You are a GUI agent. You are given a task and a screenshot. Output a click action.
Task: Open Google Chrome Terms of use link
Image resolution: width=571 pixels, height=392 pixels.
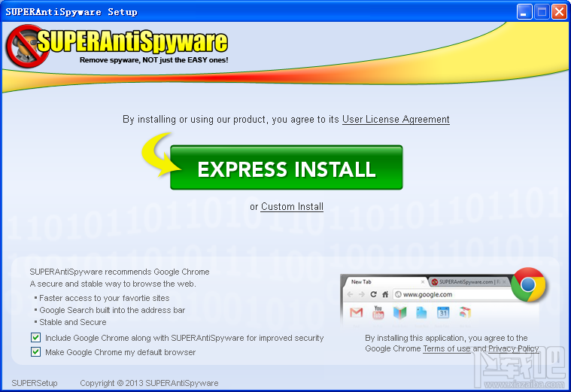[x=446, y=348]
